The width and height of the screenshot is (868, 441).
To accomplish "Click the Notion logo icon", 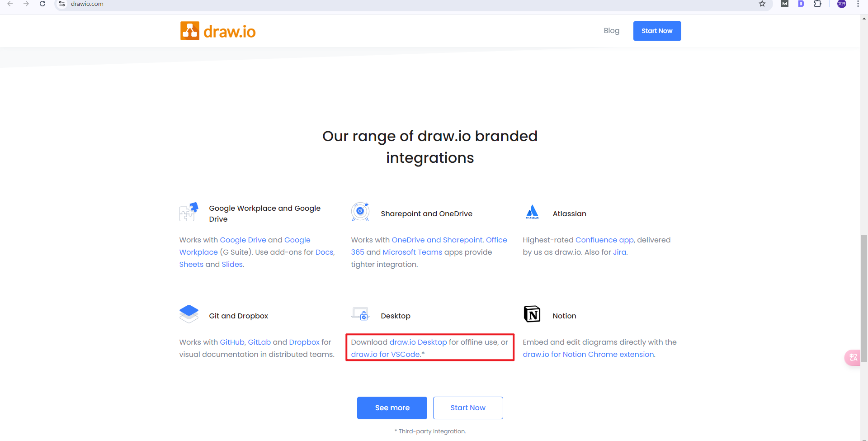I will [532, 314].
